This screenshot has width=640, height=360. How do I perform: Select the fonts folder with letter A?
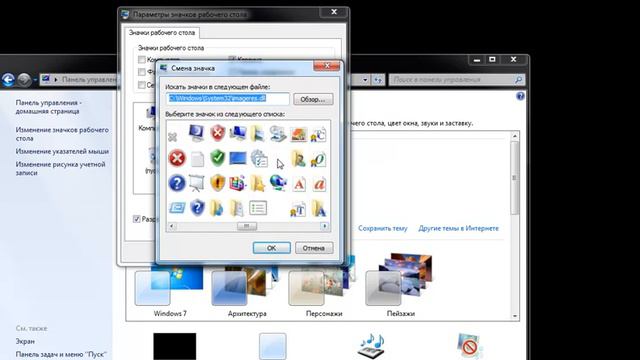[x=319, y=208]
